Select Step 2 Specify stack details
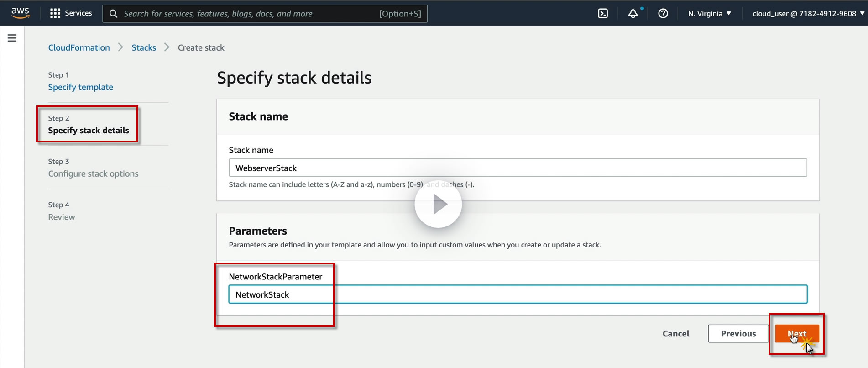This screenshot has height=368, width=868. (x=89, y=131)
